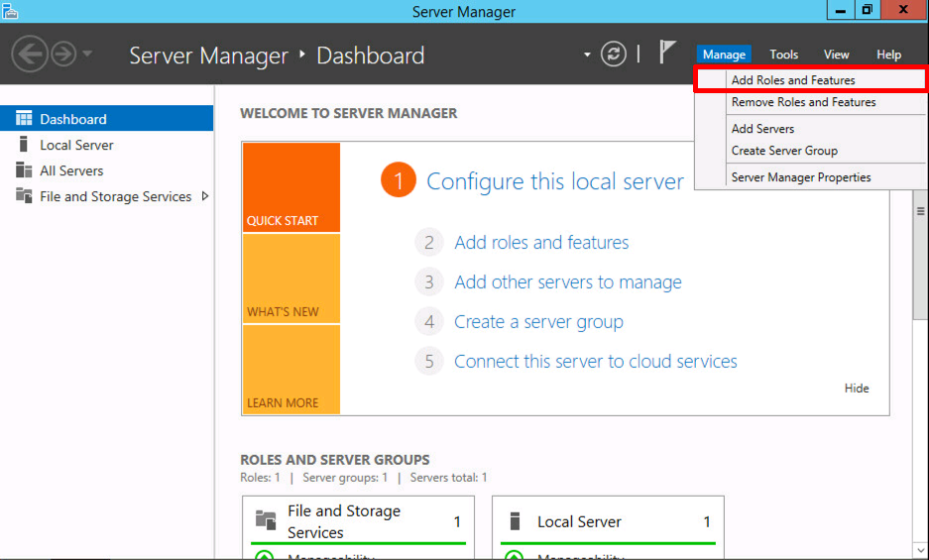Click the refresh dashboard icon

click(x=613, y=54)
